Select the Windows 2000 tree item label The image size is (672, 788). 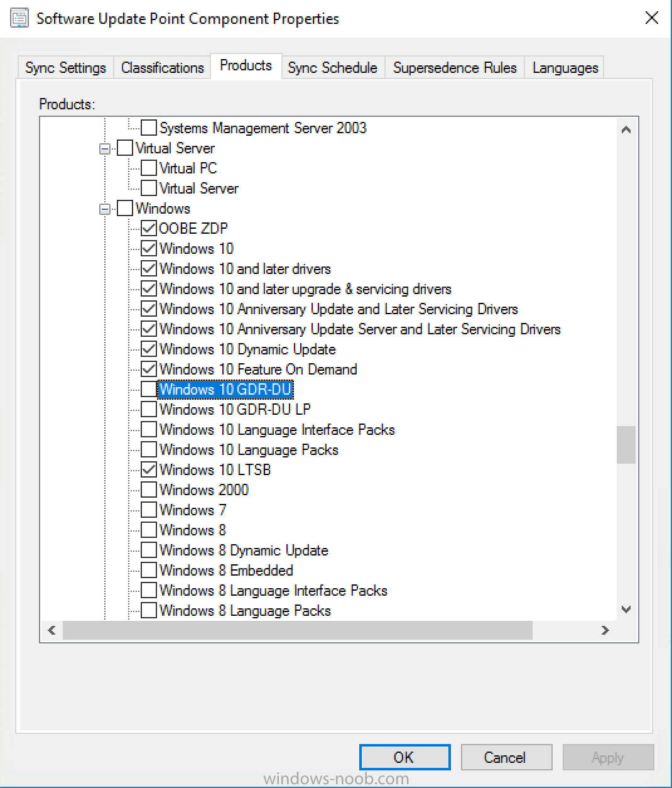[204, 490]
